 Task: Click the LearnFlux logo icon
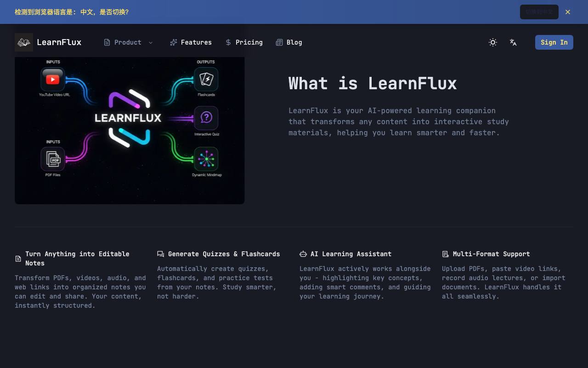(x=24, y=42)
